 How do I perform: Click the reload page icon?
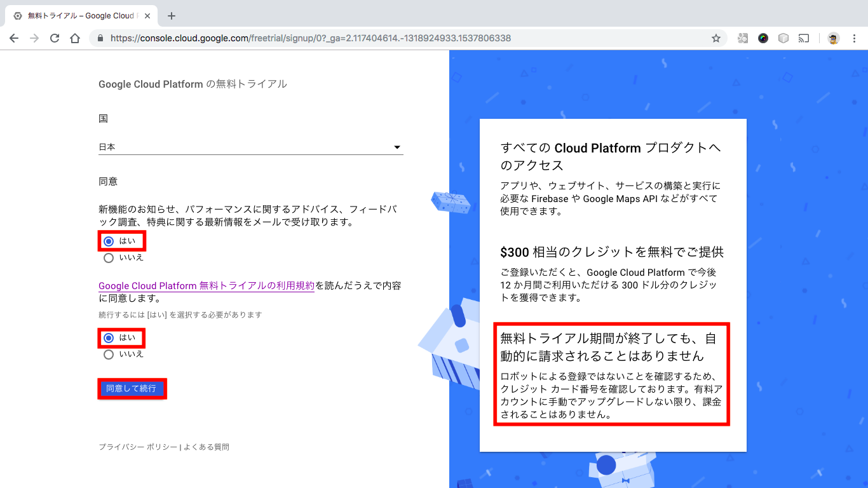54,38
